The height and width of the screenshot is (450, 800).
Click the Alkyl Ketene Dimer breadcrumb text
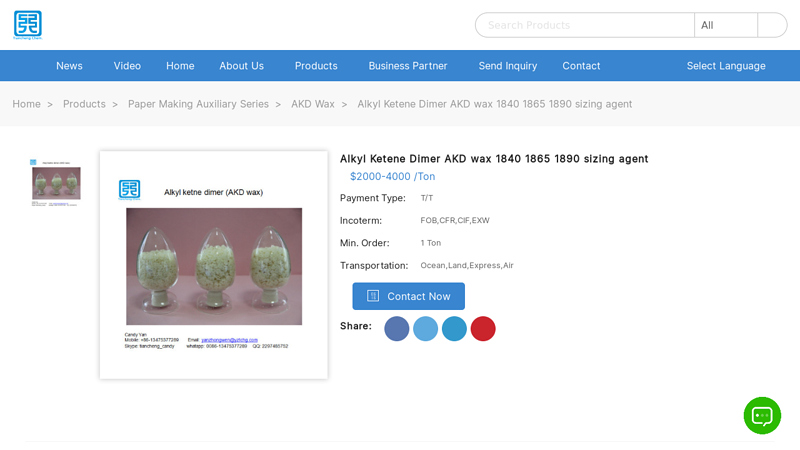coord(494,104)
